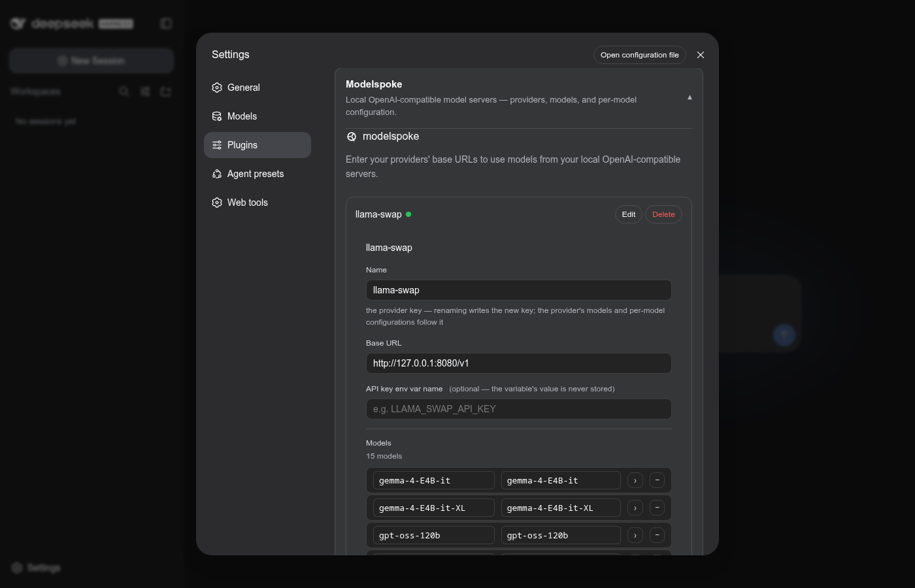Viewport: 915px width, 588px height.
Task: Click the modelspoke logo icon
Action: pos(352,137)
